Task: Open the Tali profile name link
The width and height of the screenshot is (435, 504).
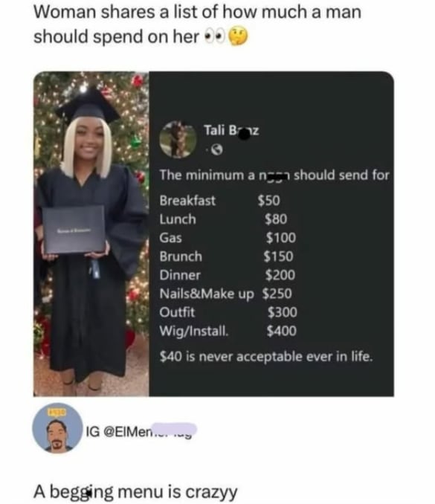Action: tap(231, 131)
